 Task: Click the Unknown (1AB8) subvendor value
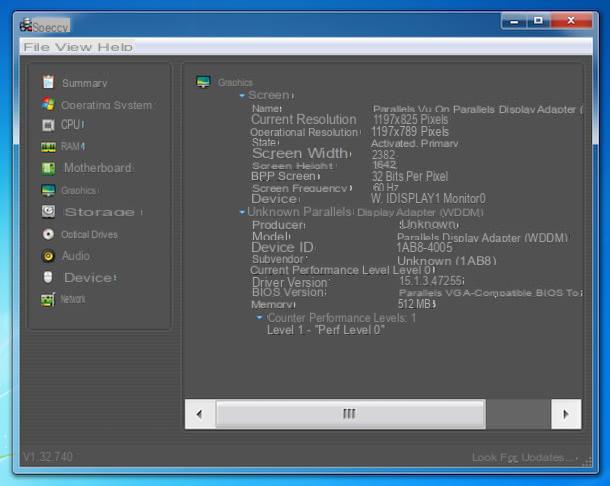447,261
